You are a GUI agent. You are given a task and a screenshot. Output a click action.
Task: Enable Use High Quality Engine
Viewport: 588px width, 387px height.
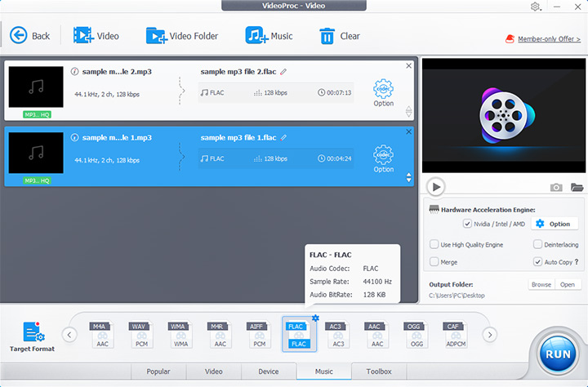434,244
